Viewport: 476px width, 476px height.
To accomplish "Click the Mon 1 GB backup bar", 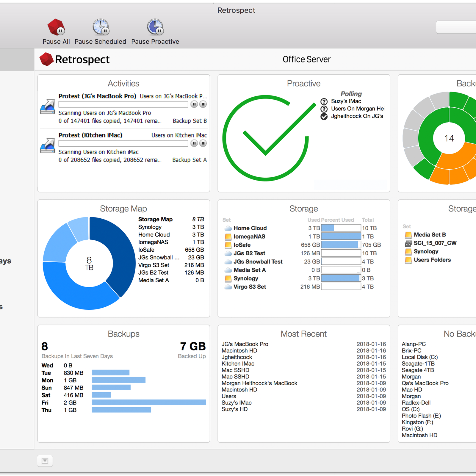I will coord(118,380).
